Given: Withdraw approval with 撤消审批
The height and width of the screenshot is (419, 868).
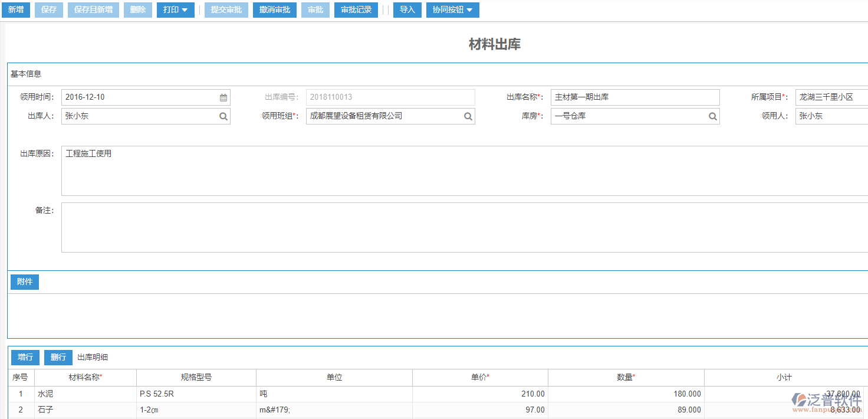Looking at the screenshot, I should coord(274,9).
